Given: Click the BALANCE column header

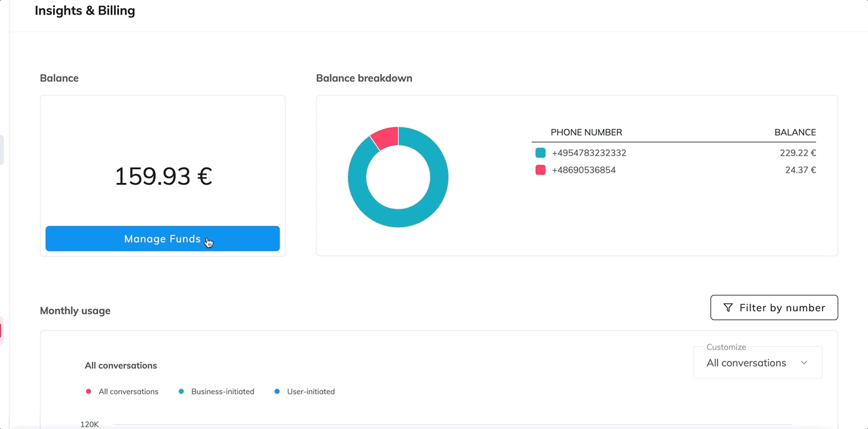Looking at the screenshot, I should 795,132.
